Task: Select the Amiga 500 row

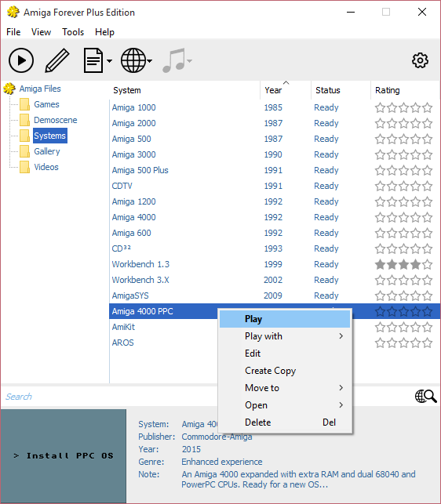Action: point(275,139)
